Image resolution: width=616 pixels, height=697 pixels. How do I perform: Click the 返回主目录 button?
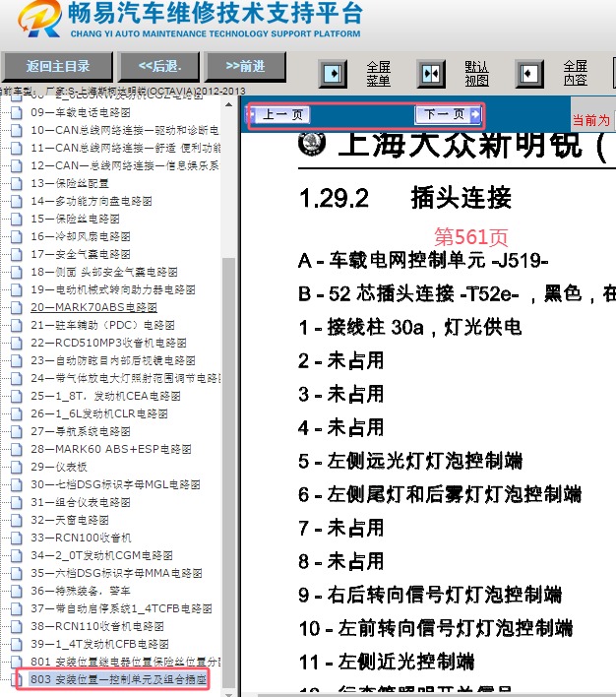click(57, 66)
